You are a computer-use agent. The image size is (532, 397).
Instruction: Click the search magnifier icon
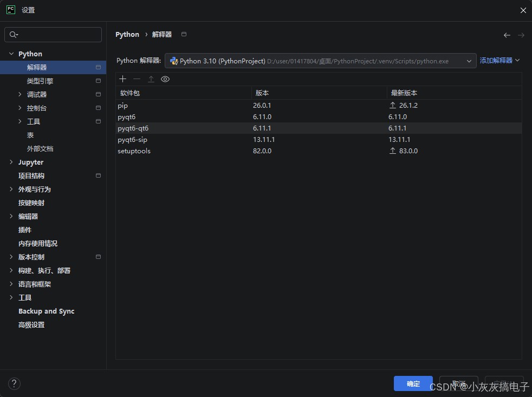[x=13, y=35]
